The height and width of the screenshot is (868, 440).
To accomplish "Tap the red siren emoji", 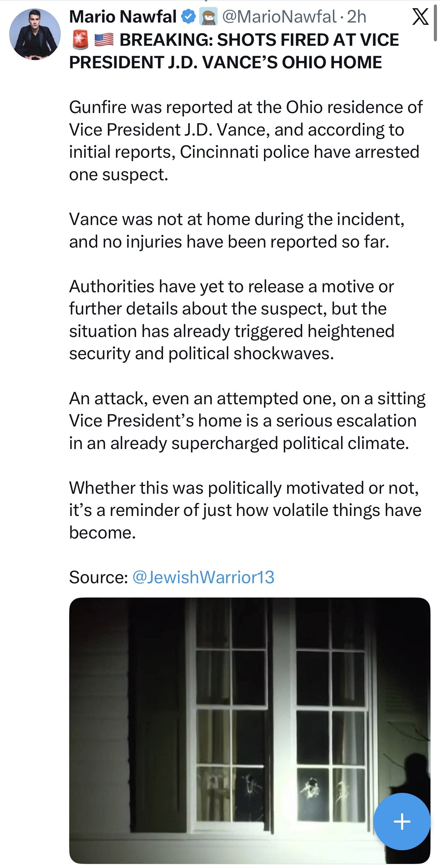I will point(80,40).
